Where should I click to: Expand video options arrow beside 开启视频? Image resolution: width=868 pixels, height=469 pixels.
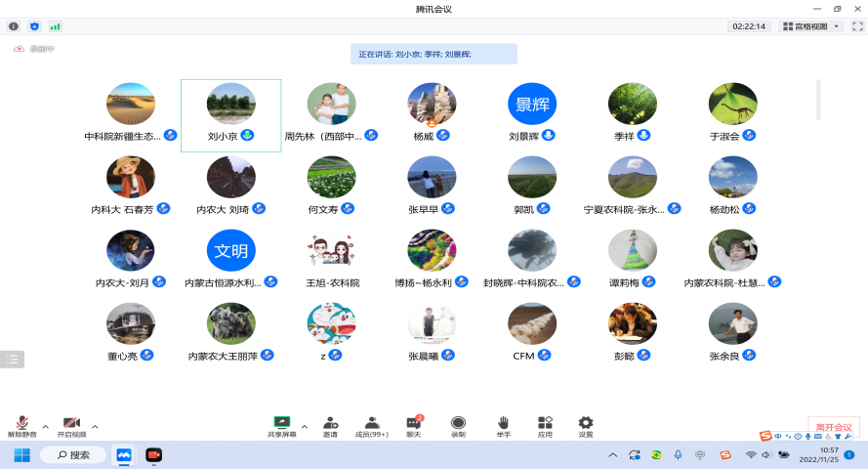point(95,426)
